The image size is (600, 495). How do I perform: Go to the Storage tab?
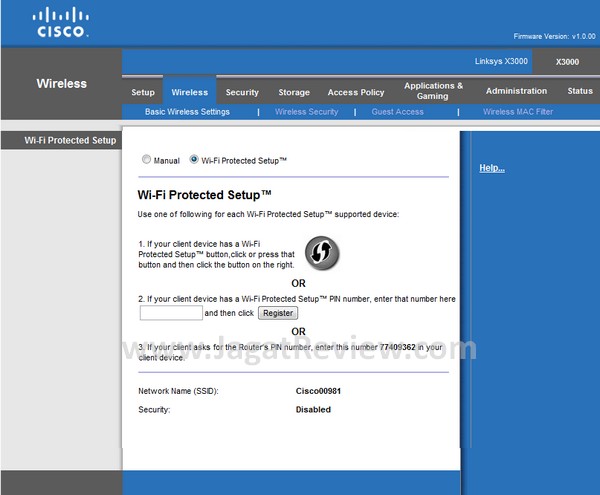[294, 92]
